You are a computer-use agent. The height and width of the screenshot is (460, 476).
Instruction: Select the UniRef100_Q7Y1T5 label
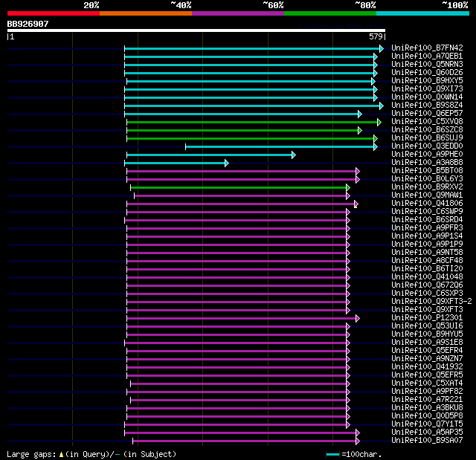tap(427, 424)
